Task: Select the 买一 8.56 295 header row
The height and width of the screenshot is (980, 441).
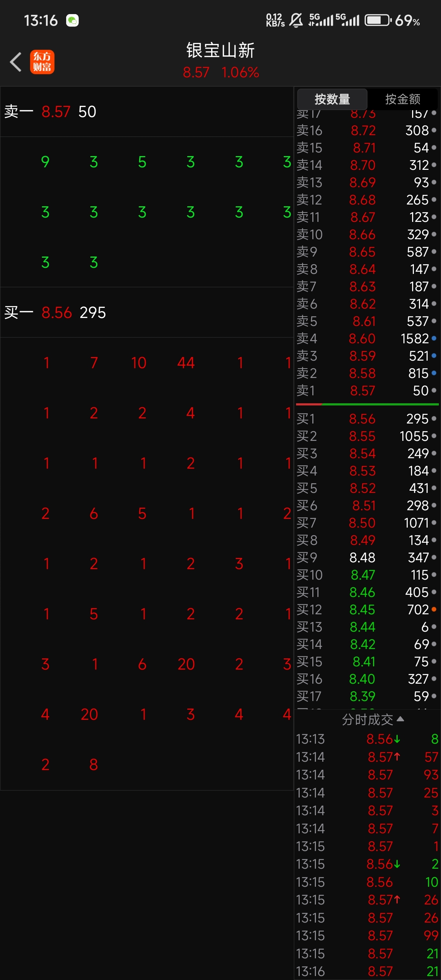Action: click(x=147, y=313)
